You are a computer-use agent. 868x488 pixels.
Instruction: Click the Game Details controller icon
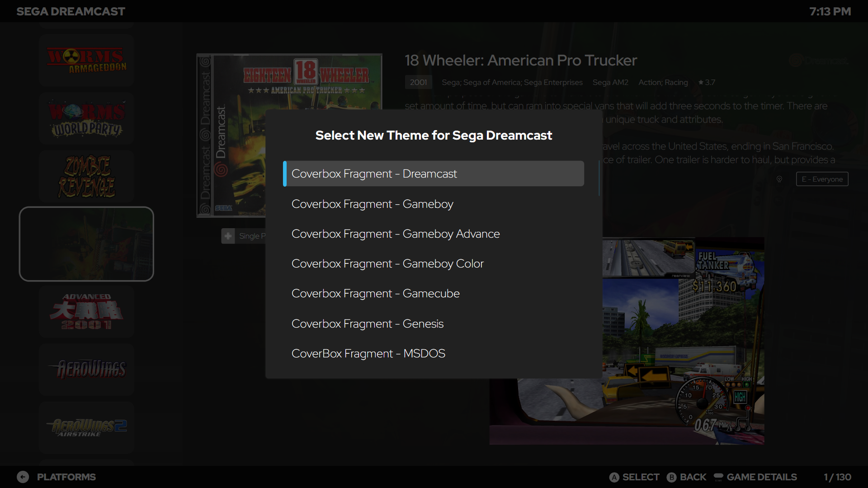click(x=718, y=477)
